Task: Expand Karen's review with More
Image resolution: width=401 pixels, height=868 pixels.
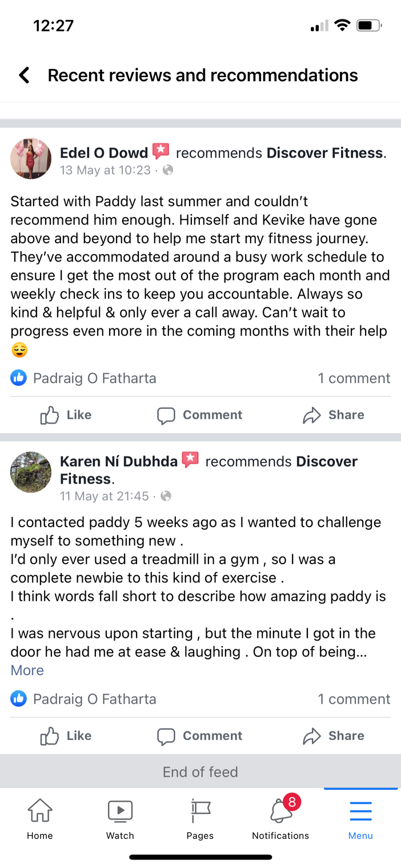Action: pyautogui.click(x=27, y=670)
